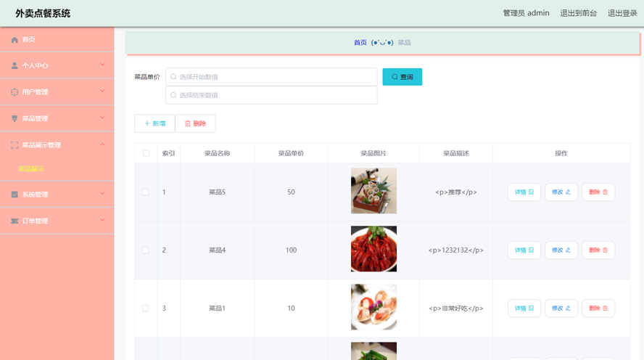Open 详情 for 菜品1
Image resolution: width=644 pixels, height=360 pixels.
(524, 308)
